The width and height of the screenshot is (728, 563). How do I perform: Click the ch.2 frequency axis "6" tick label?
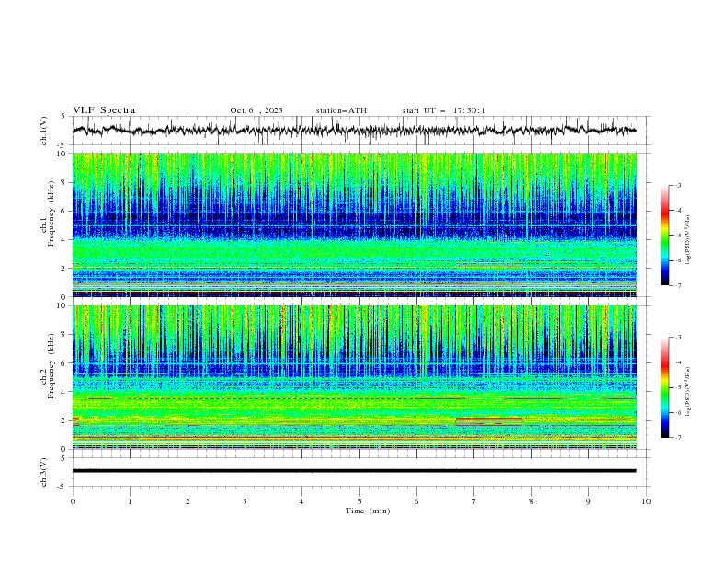point(64,363)
